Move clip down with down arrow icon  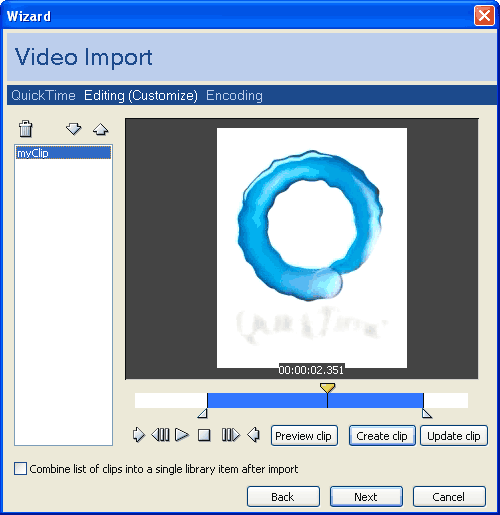pyautogui.click(x=74, y=129)
